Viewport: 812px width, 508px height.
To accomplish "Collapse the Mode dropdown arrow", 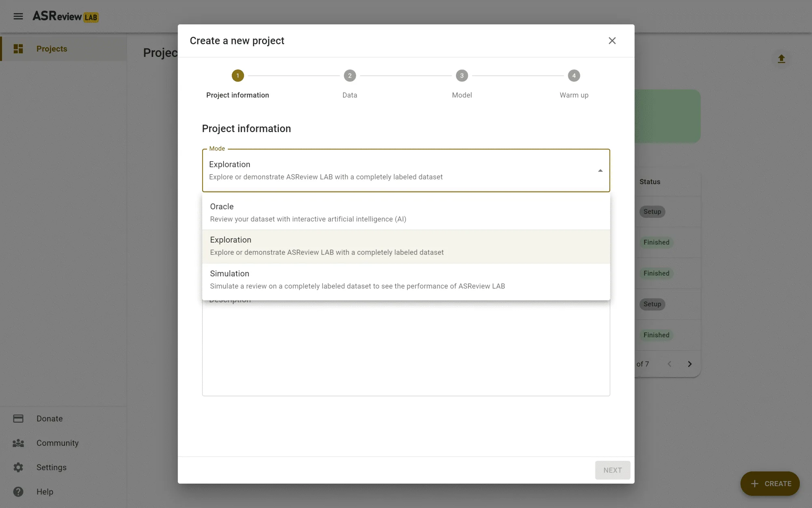I will (x=600, y=171).
